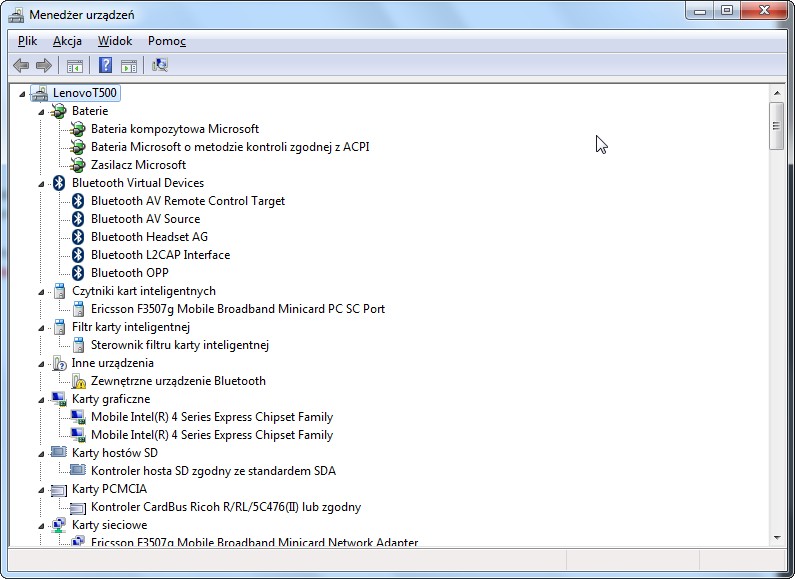Select the first Mobile Intel(R) 4 Series entry
The height and width of the screenshot is (579, 795).
(x=212, y=417)
